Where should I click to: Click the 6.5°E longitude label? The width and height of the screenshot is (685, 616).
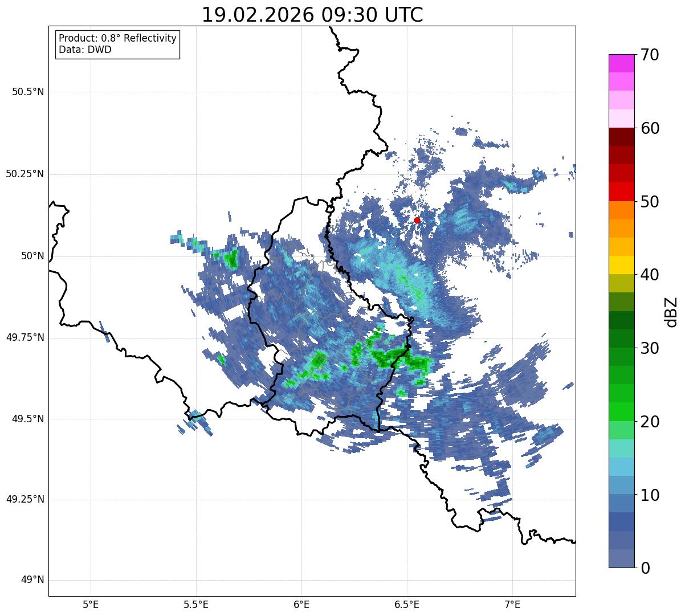coord(407,604)
